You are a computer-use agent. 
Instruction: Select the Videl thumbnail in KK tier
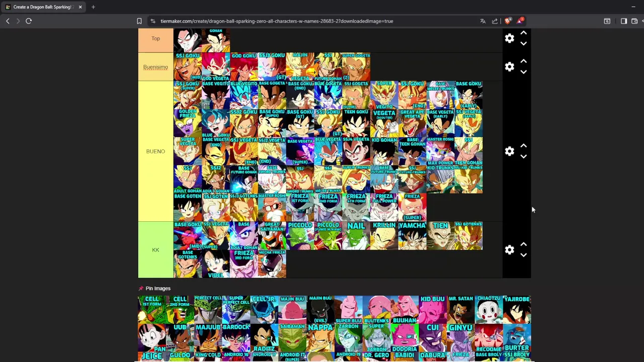click(216, 264)
